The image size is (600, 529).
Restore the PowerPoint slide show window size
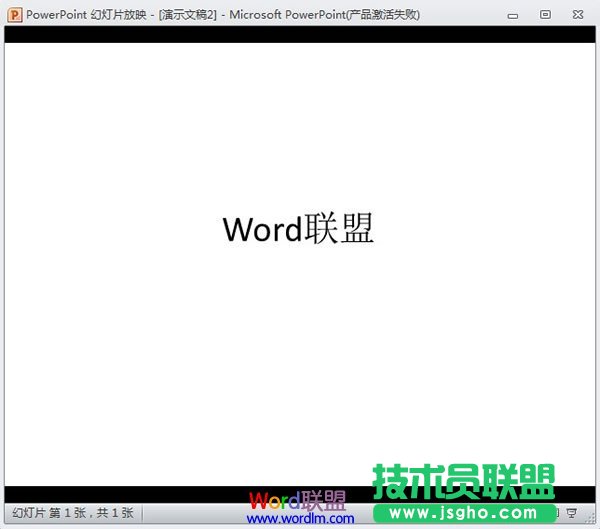(545, 15)
